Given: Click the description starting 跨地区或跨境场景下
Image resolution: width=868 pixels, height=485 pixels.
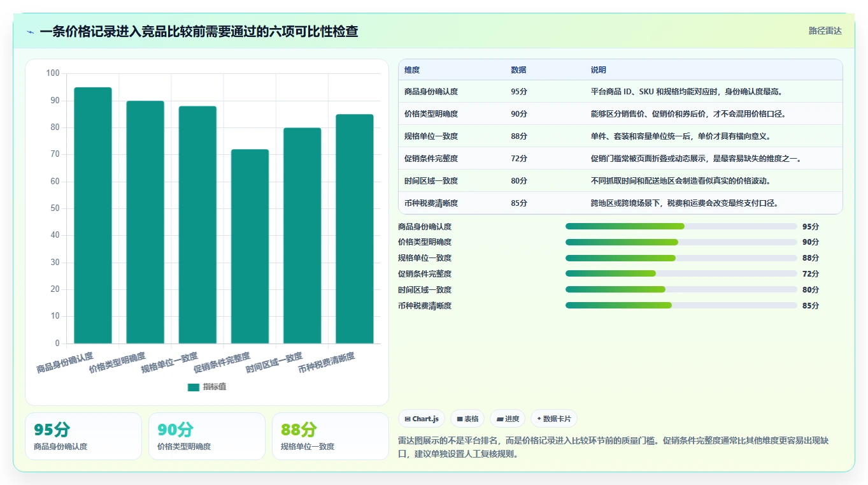Looking at the screenshot, I should pos(685,203).
